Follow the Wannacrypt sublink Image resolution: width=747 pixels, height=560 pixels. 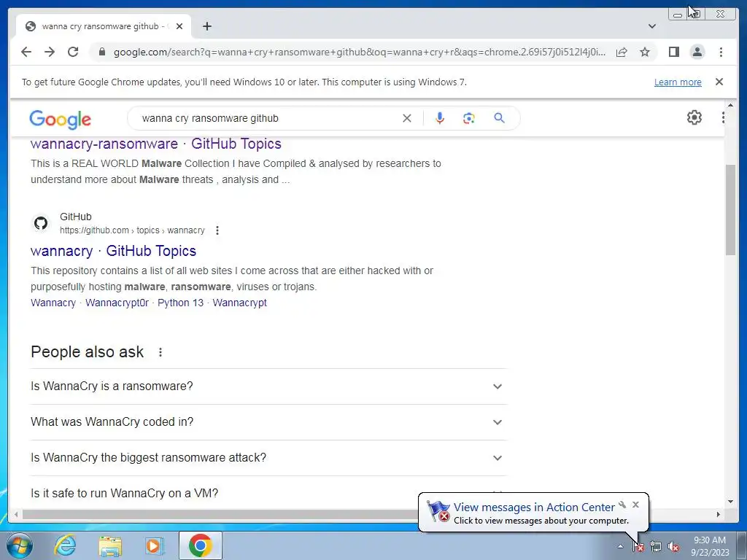[239, 303]
